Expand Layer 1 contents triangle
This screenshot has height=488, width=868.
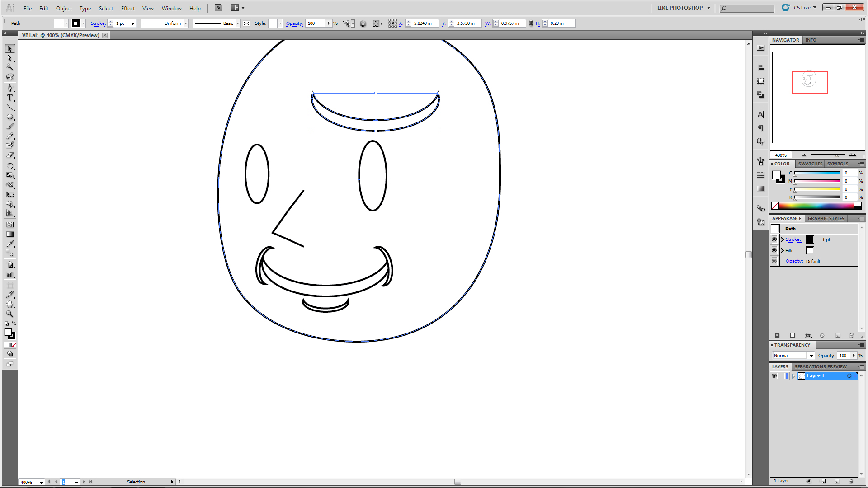coord(793,376)
